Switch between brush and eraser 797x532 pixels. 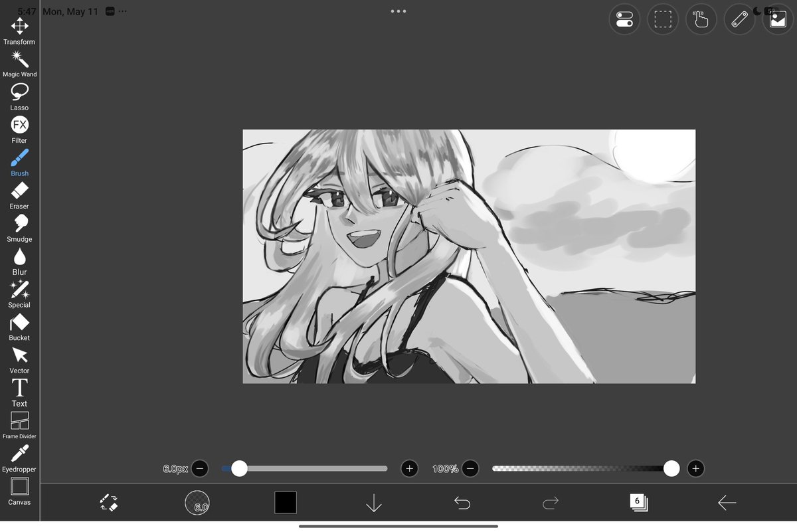[x=109, y=502]
